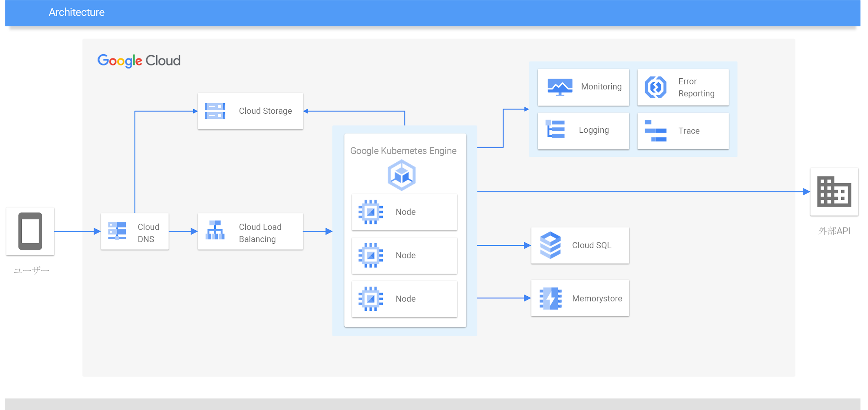Click the Trace icon
The image size is (868, 410).
coord(655,131)
